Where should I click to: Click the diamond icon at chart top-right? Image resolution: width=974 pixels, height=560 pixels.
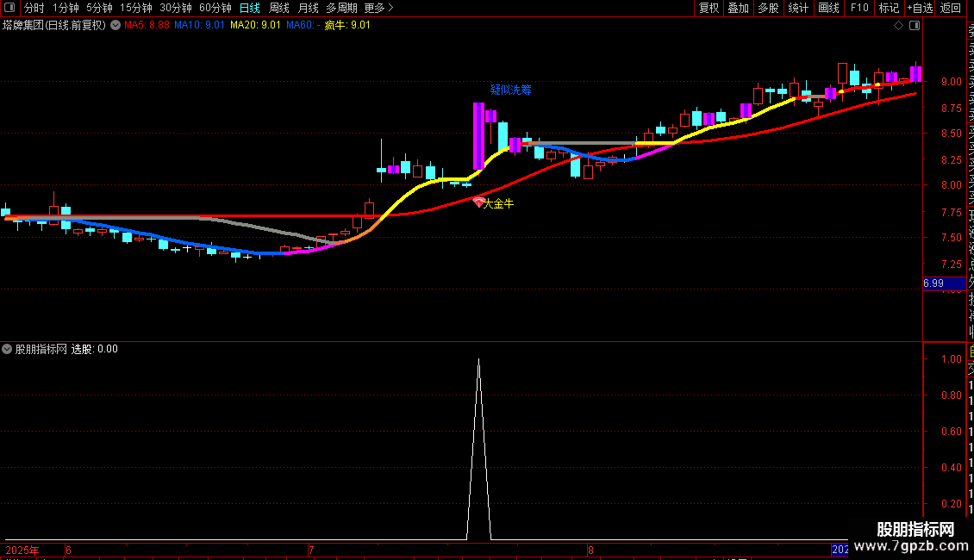pyautogui.click(x=898, y=26)
